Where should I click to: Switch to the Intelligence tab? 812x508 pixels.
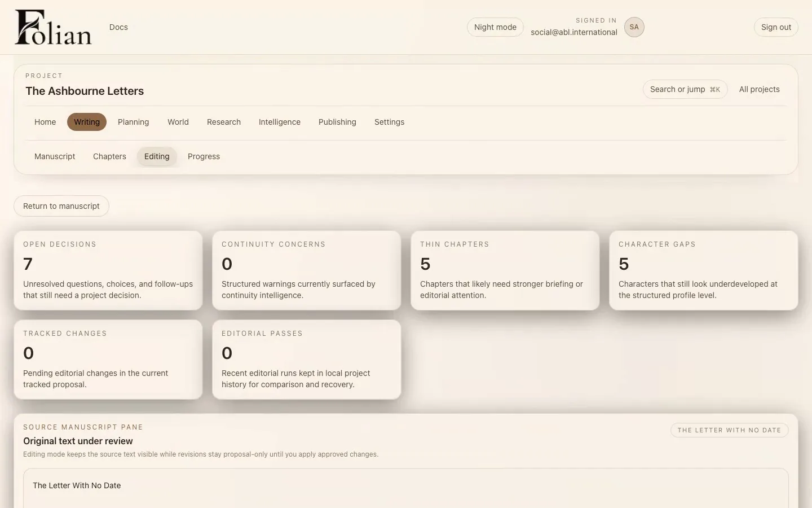click(x=280, y=122)
